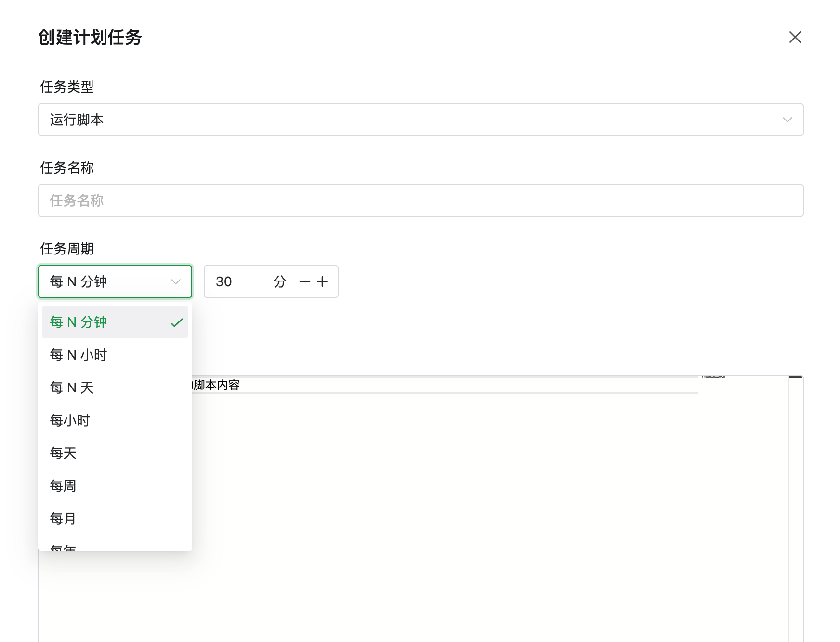The width and height of the screenshot is (840, 642).
Task: Choose 每小时 as the task period
Action: point(69,420)
